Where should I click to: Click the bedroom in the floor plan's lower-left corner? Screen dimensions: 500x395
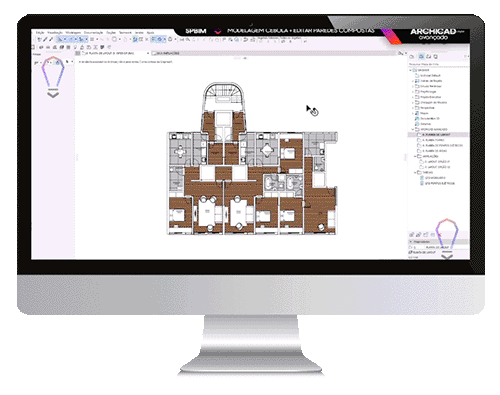coord(179,214)
